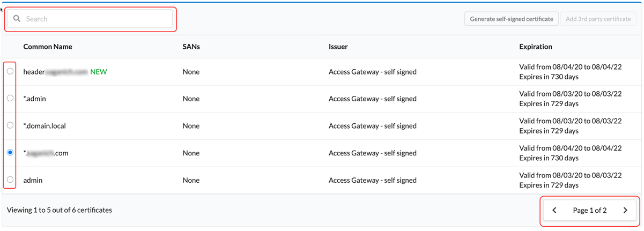
Task: Click Generate self-signed certificate button
Action: [511, 19]
